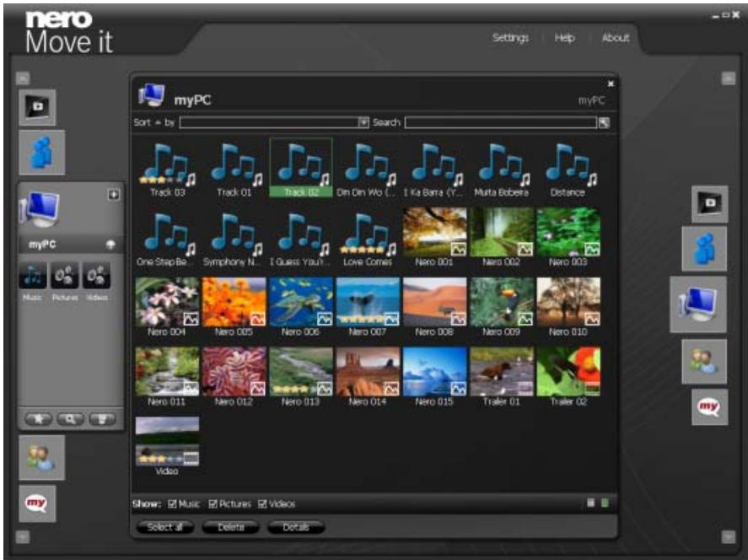This screenshot has height=560, width=748.
Task: Click into the Search input field
Action: click(x=501, y=122)
